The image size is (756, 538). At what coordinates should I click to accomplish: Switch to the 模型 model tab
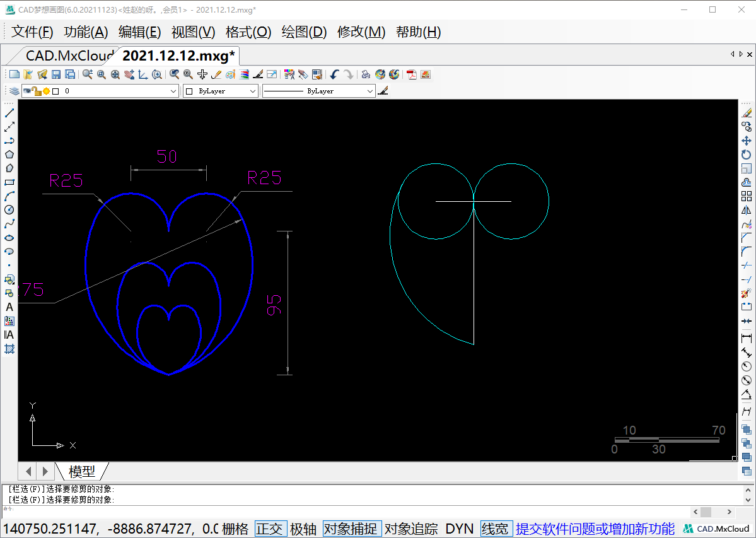coord(82,471)
